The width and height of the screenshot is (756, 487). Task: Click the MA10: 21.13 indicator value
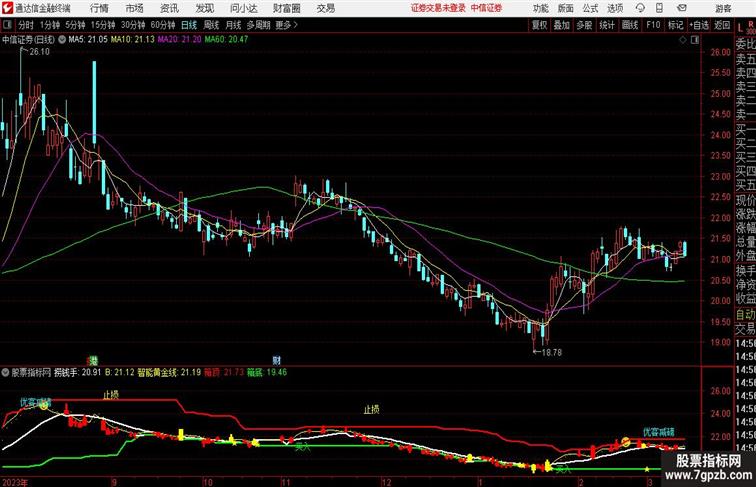(x=133, y=40)
